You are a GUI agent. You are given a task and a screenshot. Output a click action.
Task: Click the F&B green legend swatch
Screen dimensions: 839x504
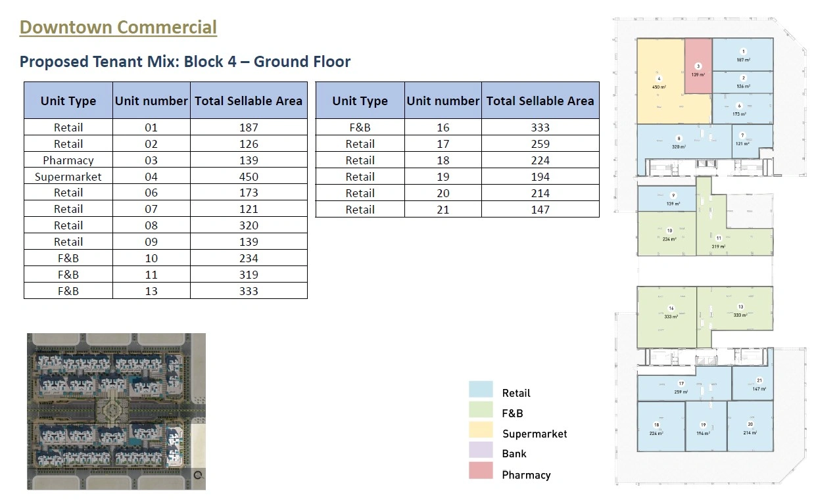[x=481, y=409]
